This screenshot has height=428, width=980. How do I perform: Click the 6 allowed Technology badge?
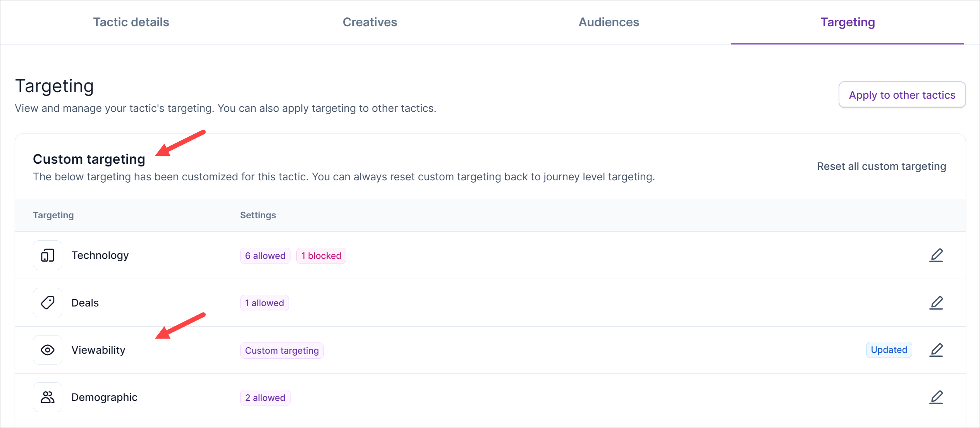(x=265, y=256)
